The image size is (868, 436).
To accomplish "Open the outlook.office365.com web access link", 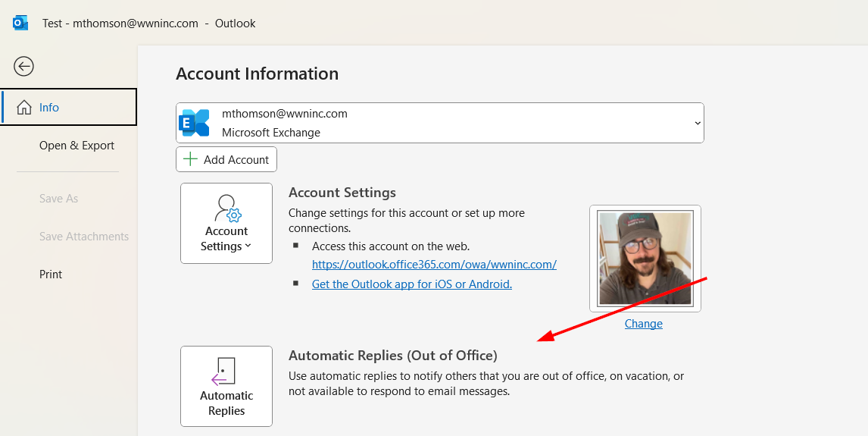I will pos(434,265).
